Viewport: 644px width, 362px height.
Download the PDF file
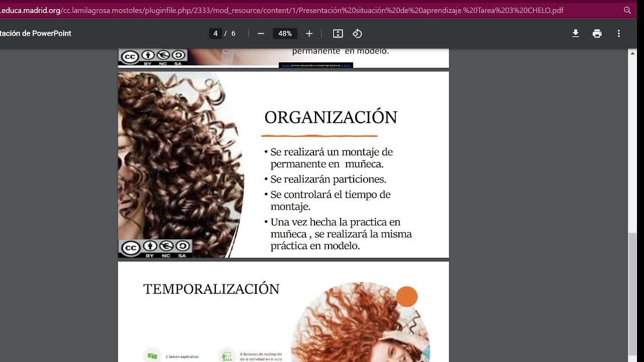[576, 33]
